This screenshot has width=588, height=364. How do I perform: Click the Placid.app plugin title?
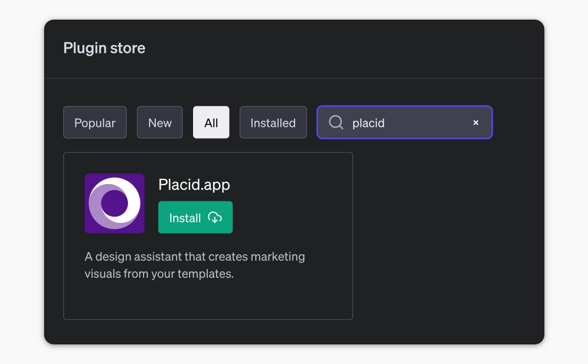[x=194, y=185]
